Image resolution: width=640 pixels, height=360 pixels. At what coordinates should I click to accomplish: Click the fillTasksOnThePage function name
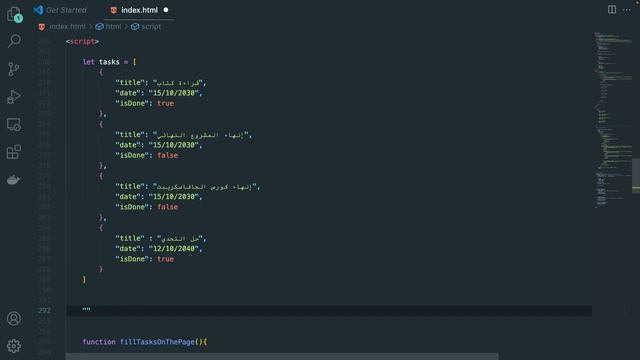click(157, 342)
